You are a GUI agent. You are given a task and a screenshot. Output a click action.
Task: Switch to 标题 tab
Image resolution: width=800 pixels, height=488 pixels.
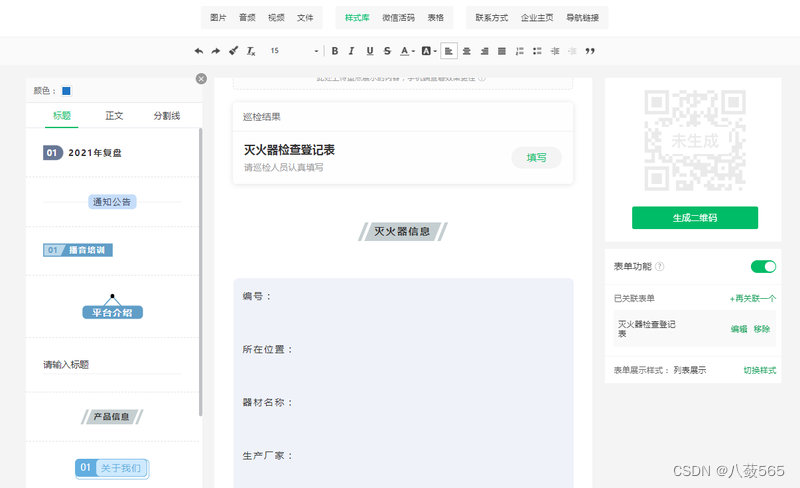click(x=62, y=116)
